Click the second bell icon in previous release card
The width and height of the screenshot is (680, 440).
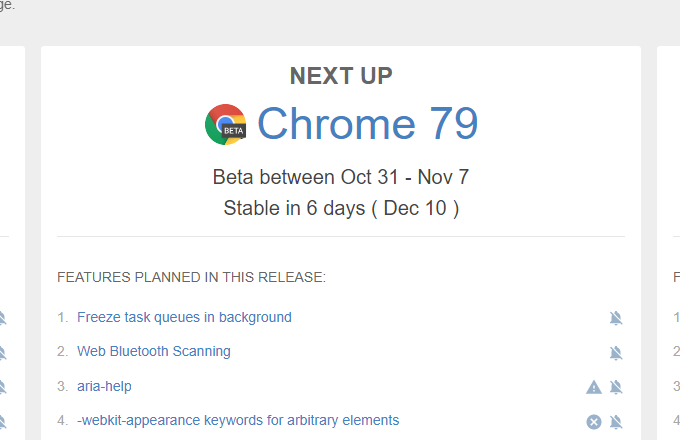click(3, 352)
